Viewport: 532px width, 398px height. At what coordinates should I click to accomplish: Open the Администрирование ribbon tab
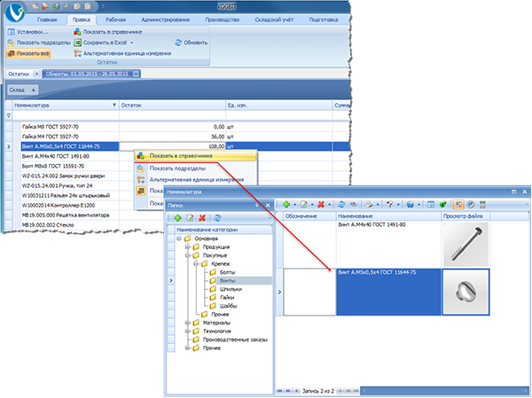pos(165,20)
